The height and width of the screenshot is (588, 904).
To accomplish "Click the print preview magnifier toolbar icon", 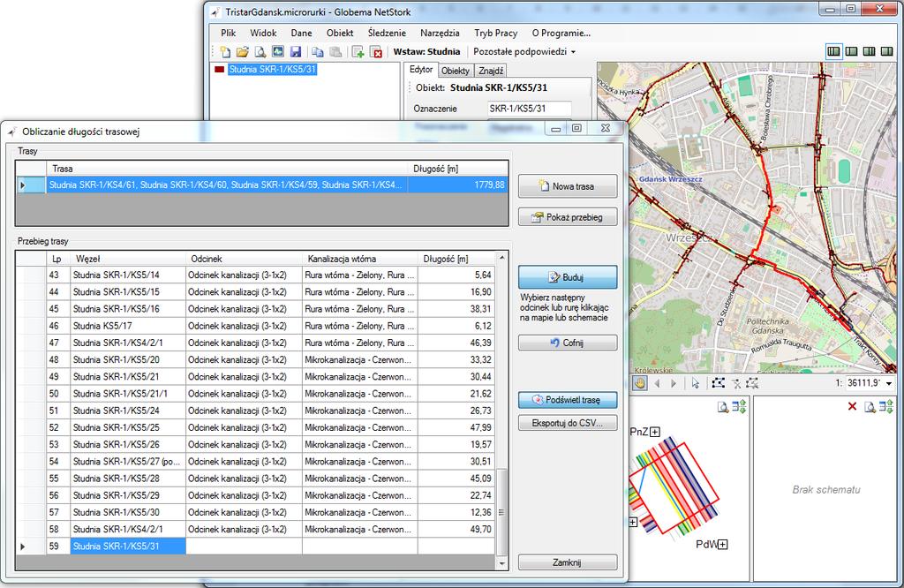I will 260,52.
